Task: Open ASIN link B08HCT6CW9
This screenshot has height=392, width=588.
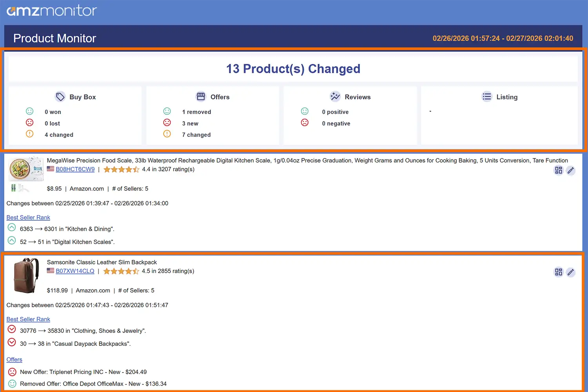Action: (x=75, y=169)
